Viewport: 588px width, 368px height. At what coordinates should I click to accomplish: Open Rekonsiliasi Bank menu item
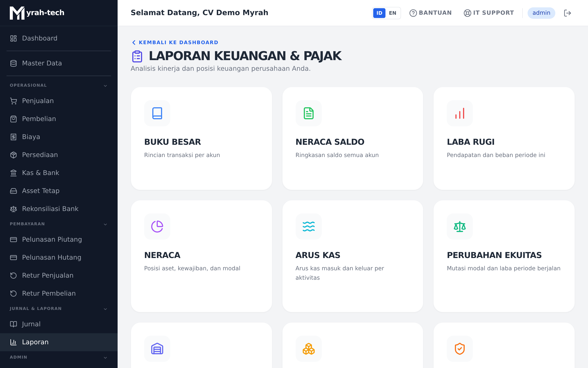59,209
